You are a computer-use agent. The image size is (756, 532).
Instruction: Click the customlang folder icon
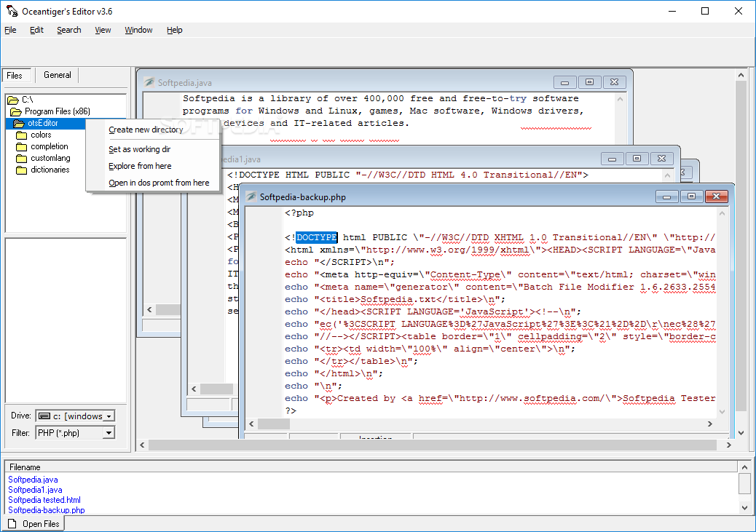click(x=21, y=158)
